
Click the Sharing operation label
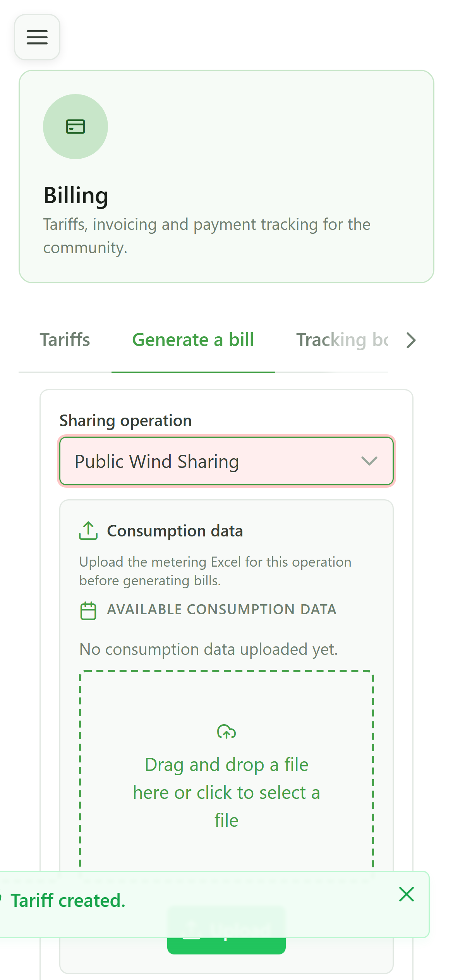pyautogui.click(x=125, y=420)
